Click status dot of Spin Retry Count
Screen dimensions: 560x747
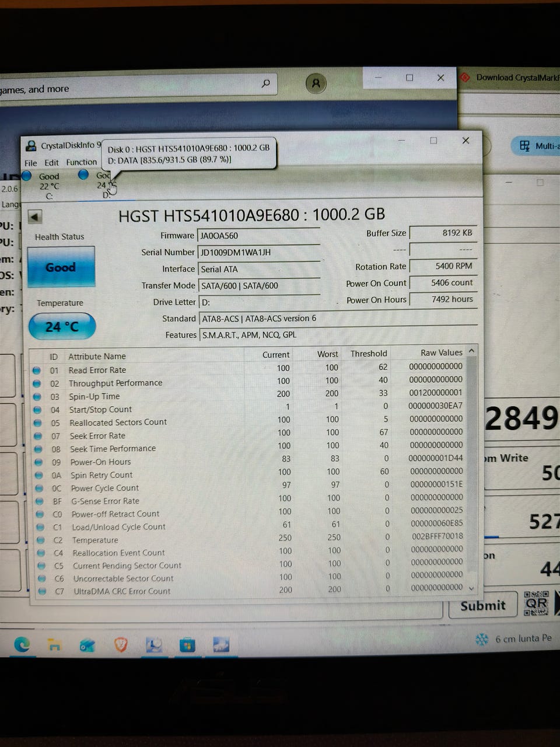click(39, 475)
